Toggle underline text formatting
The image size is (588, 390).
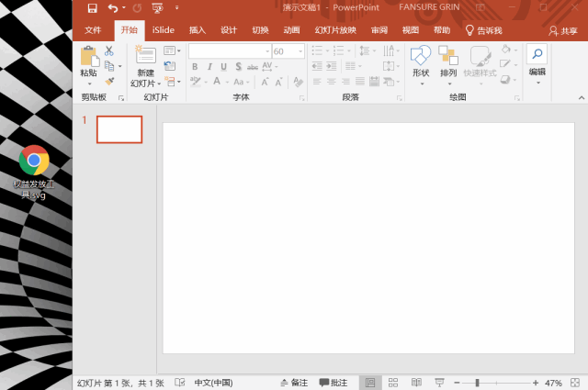click(x=223, y=66)
